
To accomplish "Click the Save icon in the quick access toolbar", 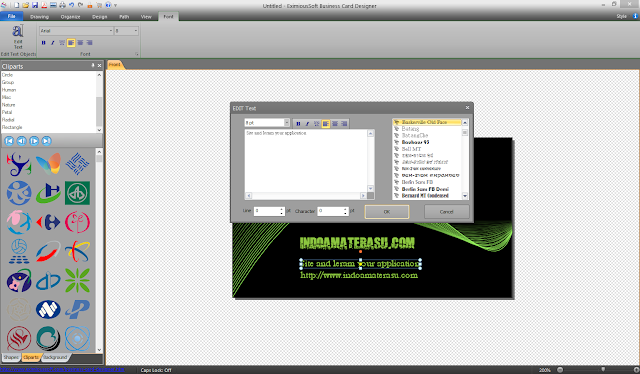I will (x=35, y=5).
